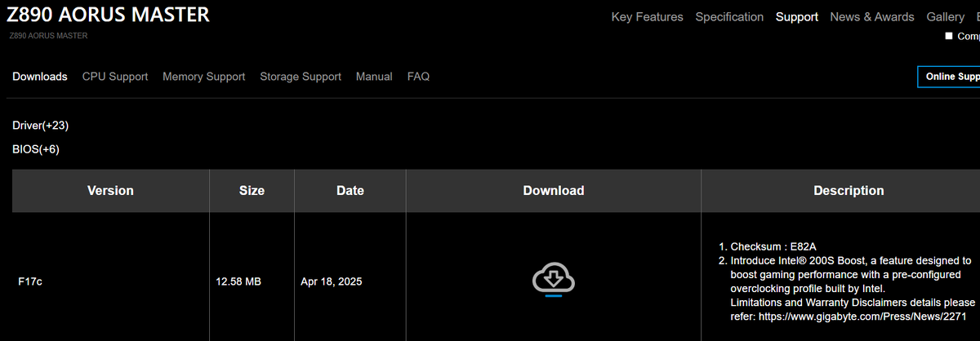
Task: Click the small Z890 AORUS MASTER breadcrumb
Action: click(x=48, y=36)
